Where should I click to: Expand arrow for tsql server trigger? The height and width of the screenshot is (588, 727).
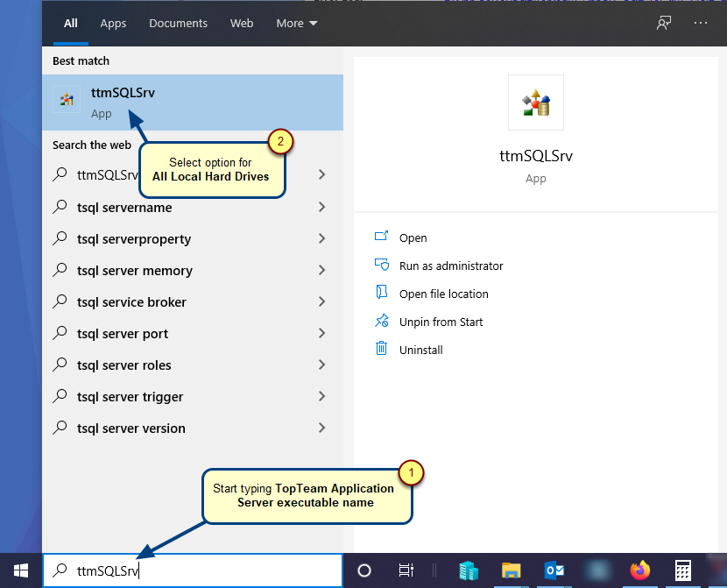pyautogui.click(x=321, y=396)
